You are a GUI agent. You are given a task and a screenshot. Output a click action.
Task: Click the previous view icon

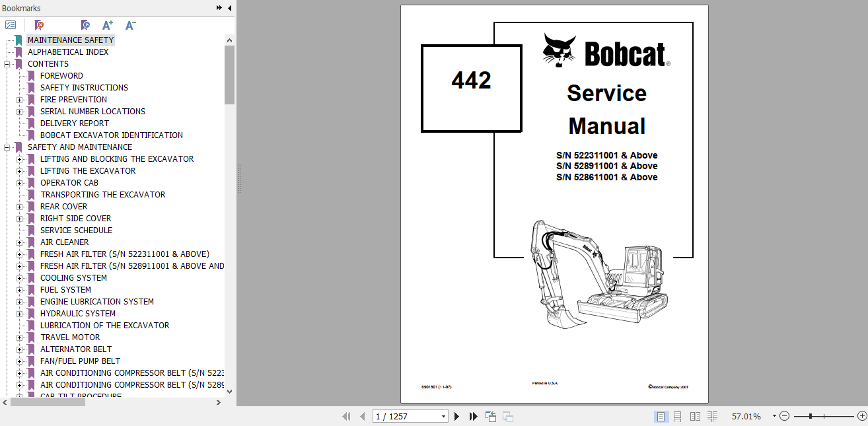[x=491, y=416]
